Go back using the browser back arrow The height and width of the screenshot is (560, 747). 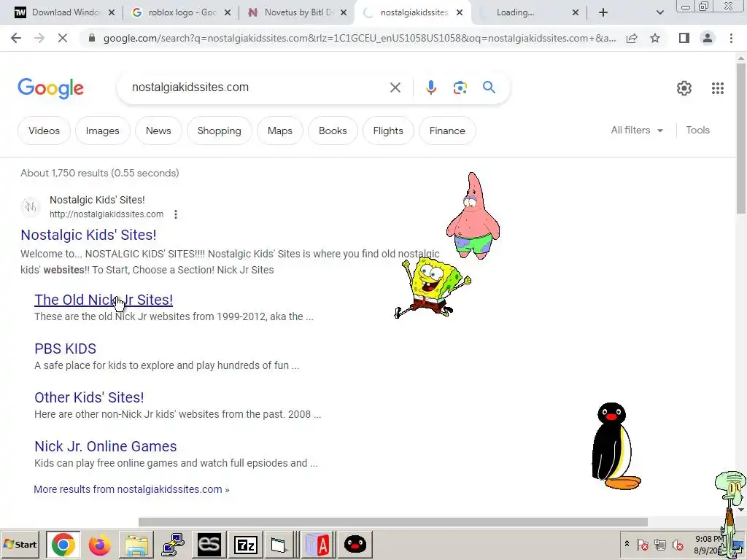[16, 38]
